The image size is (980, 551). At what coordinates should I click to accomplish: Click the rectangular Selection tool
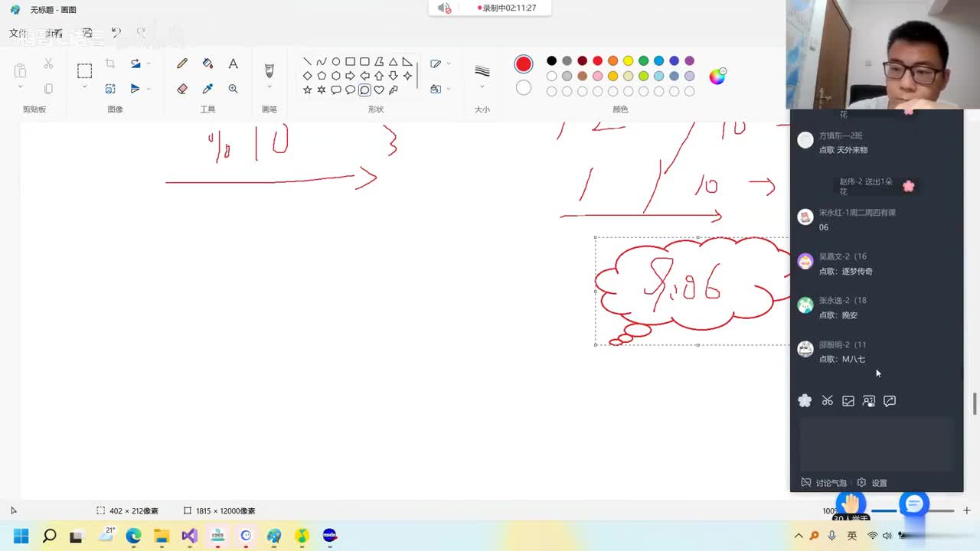(84, 71)
